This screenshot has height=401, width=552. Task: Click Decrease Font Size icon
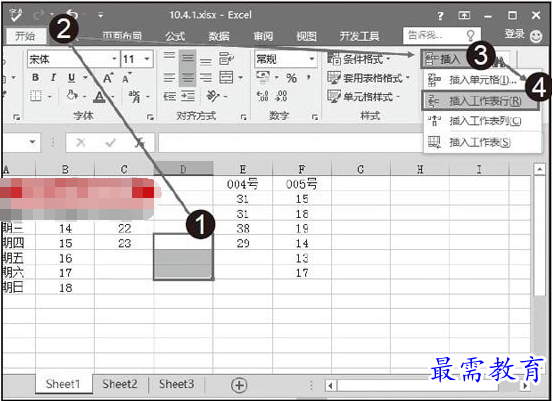[x=127, y=78]
